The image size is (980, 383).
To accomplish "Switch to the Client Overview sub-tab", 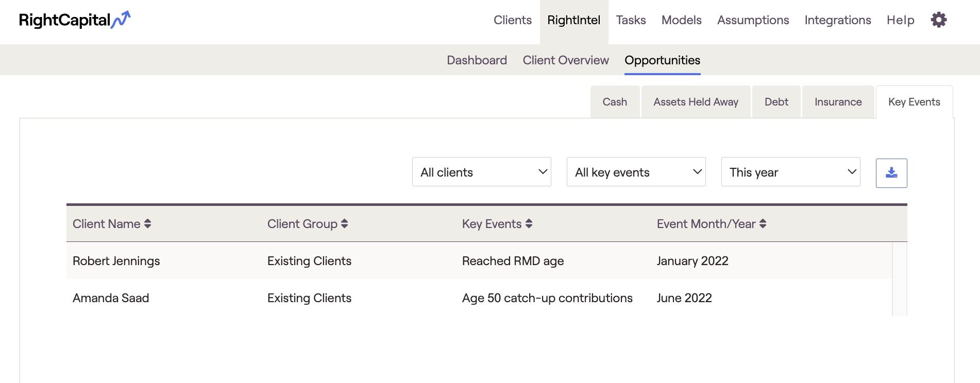I will tap(566, 60).
